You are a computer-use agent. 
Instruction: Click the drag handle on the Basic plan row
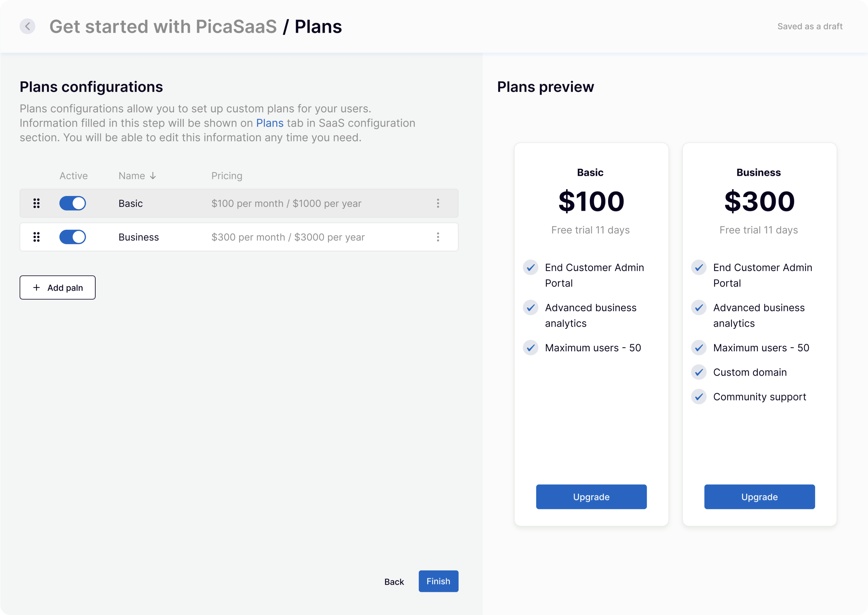(36, 203)
